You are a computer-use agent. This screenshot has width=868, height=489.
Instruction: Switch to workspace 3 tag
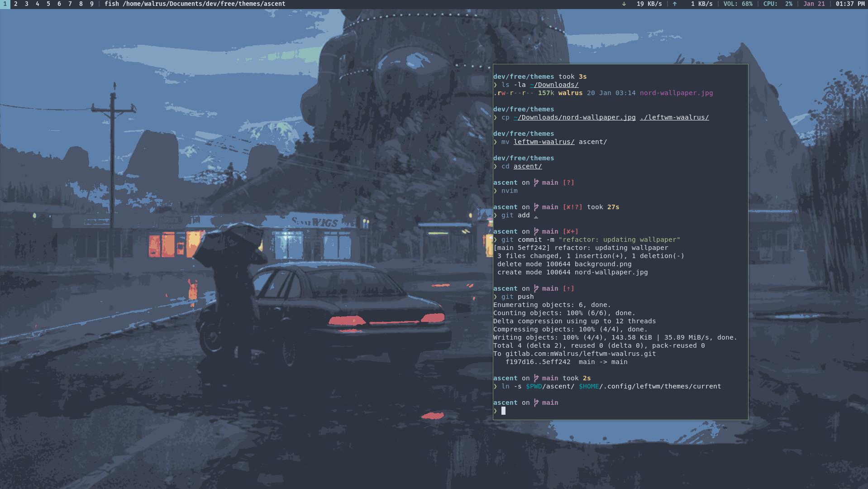27,4
